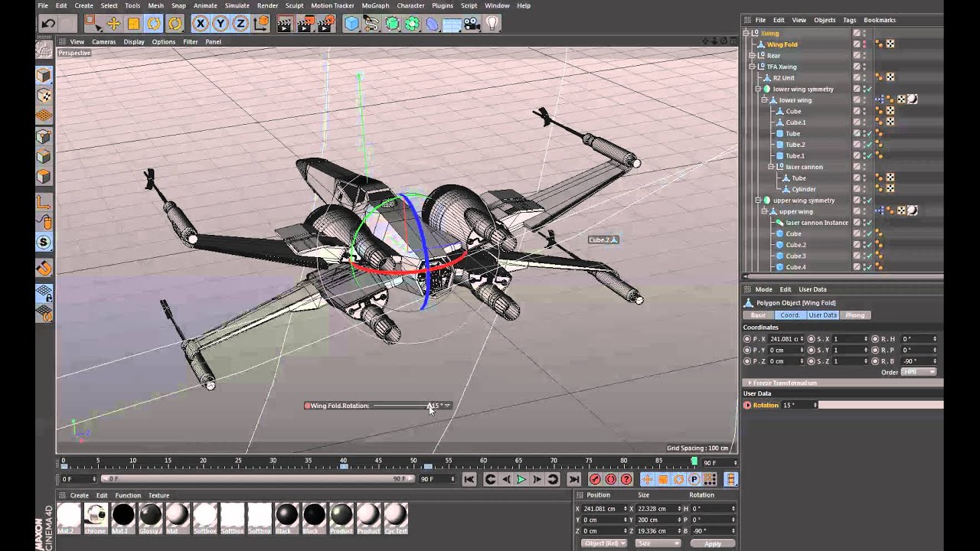Select the Live Selection tool
This screenshot has width=980, height=551.
click(92, 24)
